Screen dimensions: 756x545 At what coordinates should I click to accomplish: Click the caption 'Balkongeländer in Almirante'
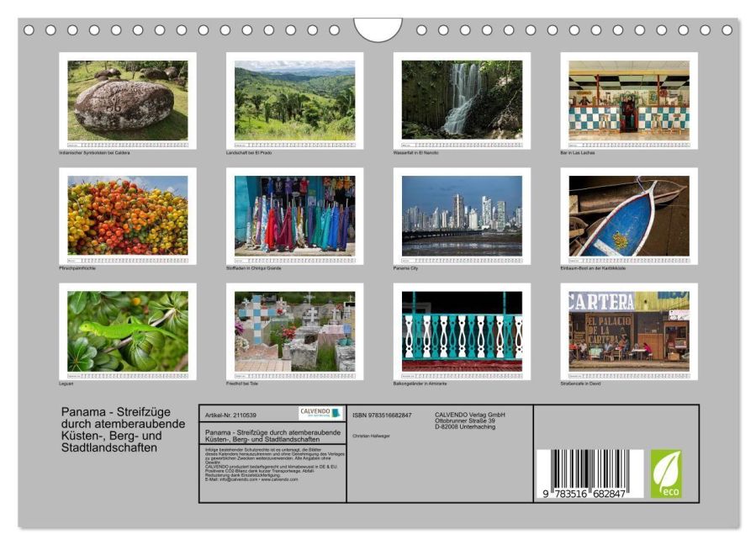tap(420, 384)
